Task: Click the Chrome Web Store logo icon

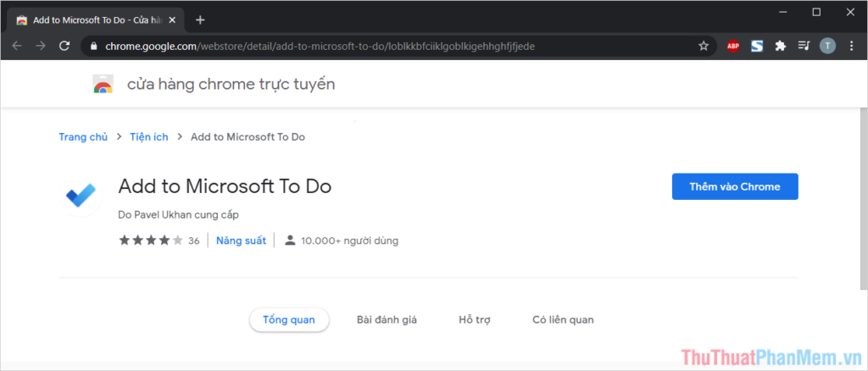Action: (103, 84)
